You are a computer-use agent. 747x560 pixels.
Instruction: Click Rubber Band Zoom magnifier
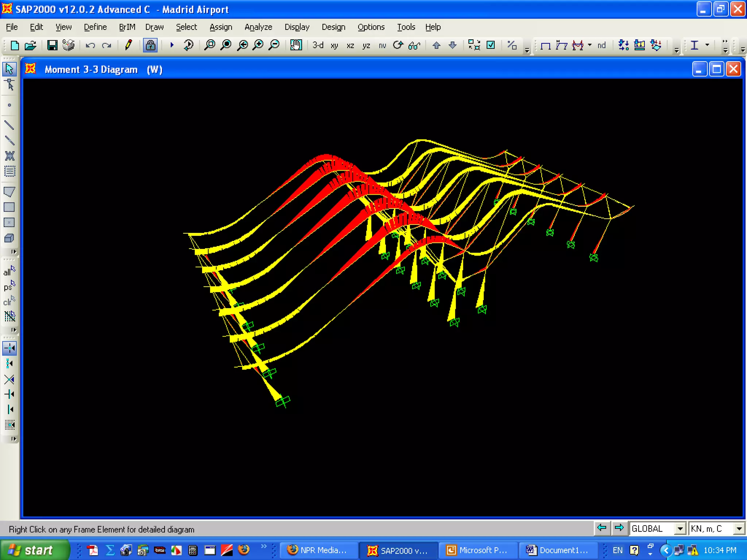click(x=210, y=45)
